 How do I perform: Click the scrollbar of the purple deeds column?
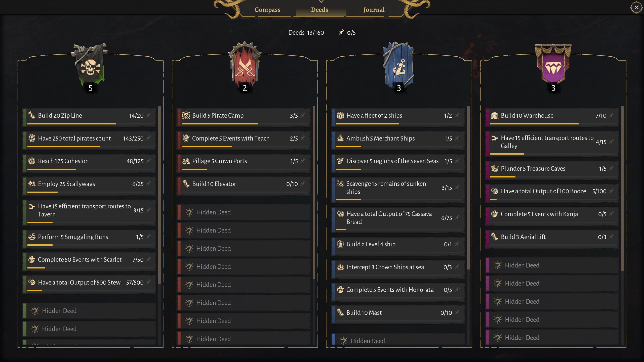pyautogui.click(x=622, y=189)
